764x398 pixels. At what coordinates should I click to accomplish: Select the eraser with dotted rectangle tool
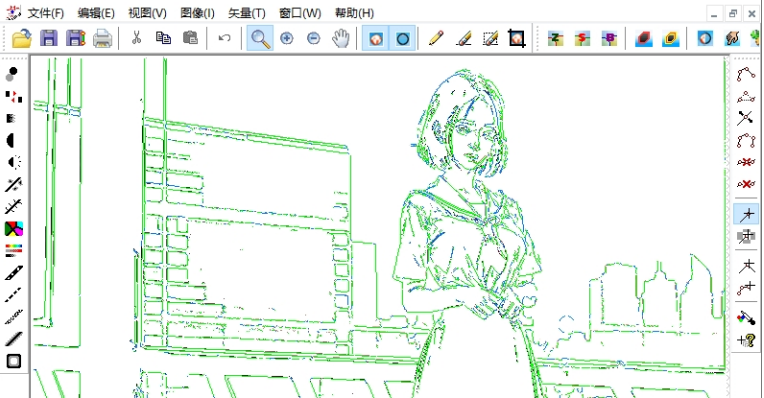(490, 38)
